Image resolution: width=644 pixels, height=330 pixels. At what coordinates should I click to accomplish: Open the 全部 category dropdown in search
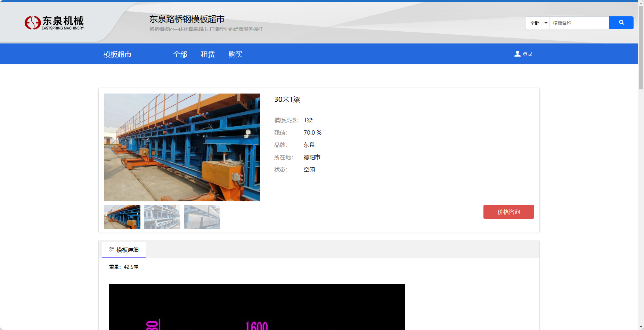(537, 23)
